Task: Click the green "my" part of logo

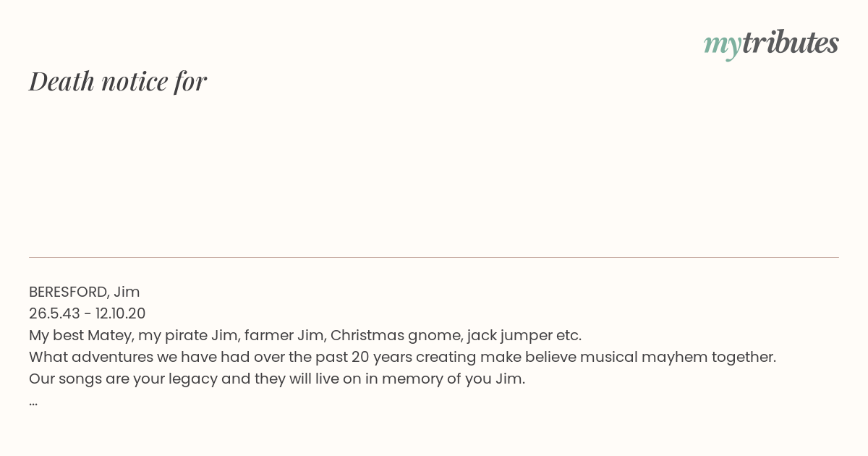Action: 722,46
